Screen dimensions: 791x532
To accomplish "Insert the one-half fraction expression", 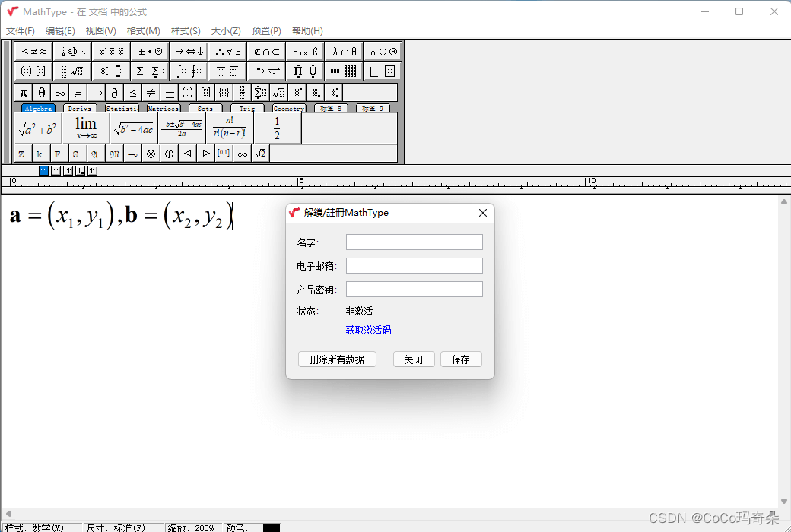I will pyautogui.click(x=277, y=128).
